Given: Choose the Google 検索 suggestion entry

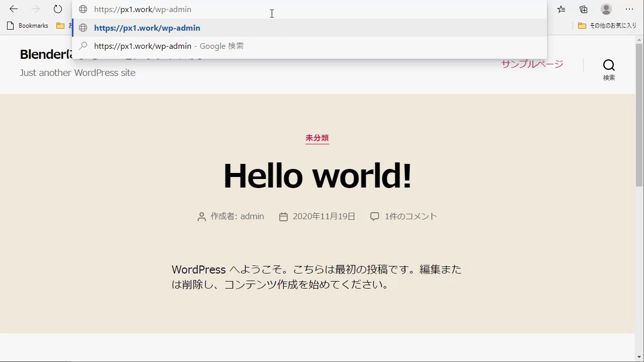Looking at the screenshot, I should coord(169,46).
